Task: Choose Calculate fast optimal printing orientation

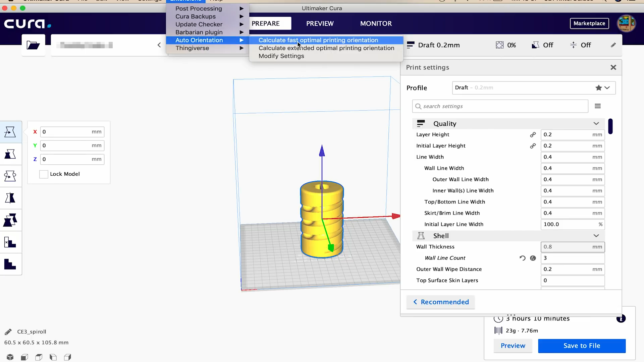Action: coord(326,40)
